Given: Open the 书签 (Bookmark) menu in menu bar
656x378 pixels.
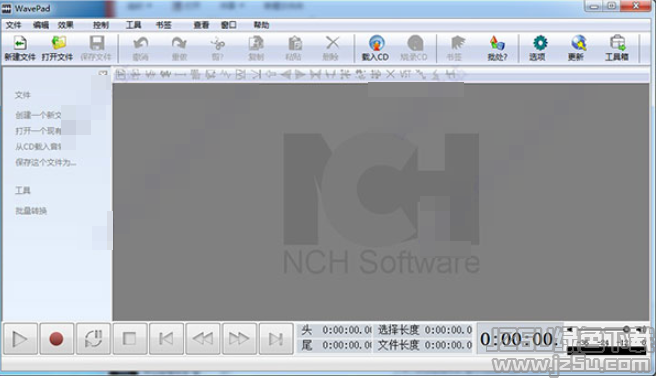Looking at the screenshot, I should 164,25.
